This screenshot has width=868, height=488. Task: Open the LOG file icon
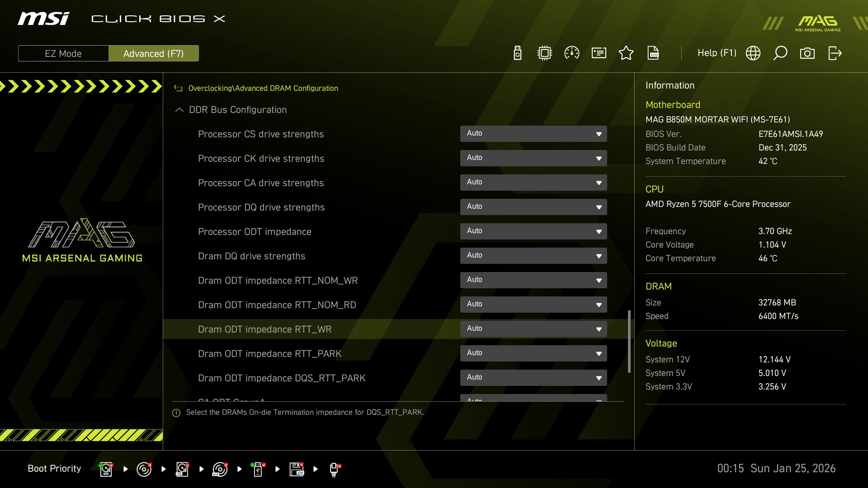(x=653, y=53)
